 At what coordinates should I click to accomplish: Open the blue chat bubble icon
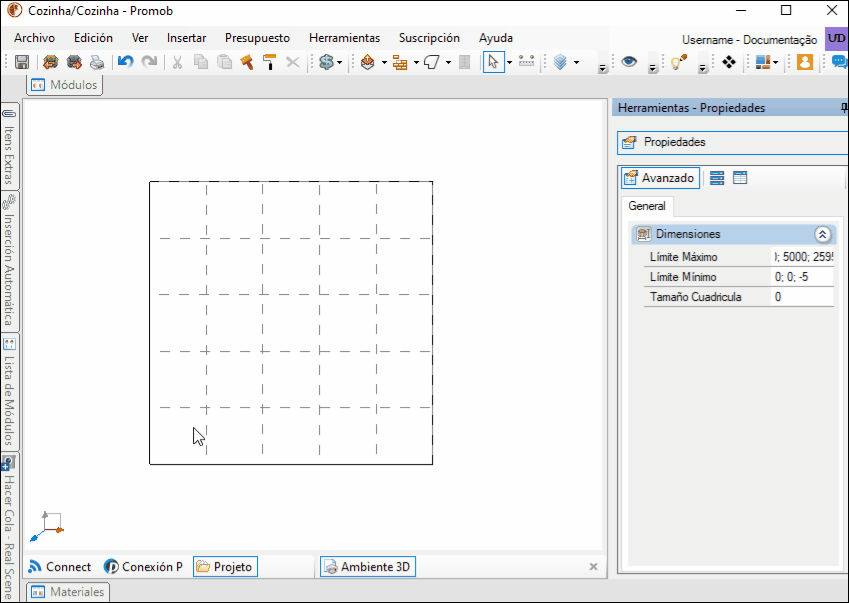pyautogui.click(x=839, y=62)
